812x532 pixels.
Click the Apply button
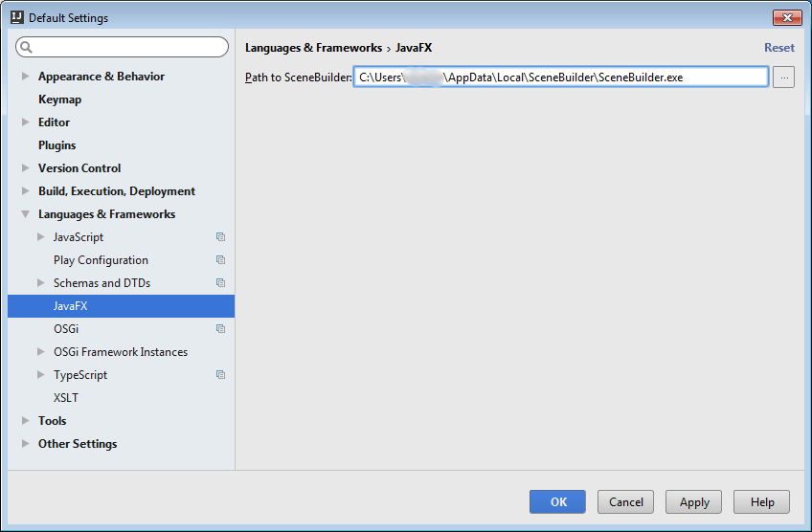[x=693, y=502]
